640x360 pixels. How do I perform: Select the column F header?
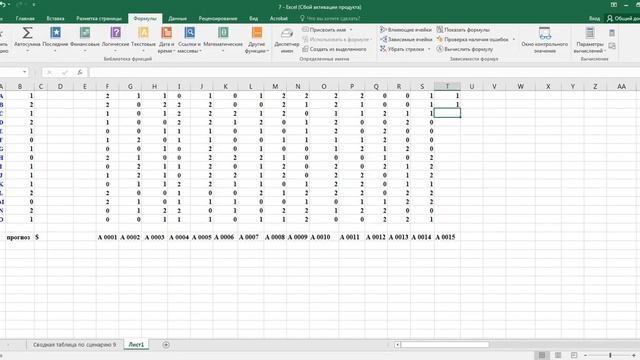click(107, 86)
